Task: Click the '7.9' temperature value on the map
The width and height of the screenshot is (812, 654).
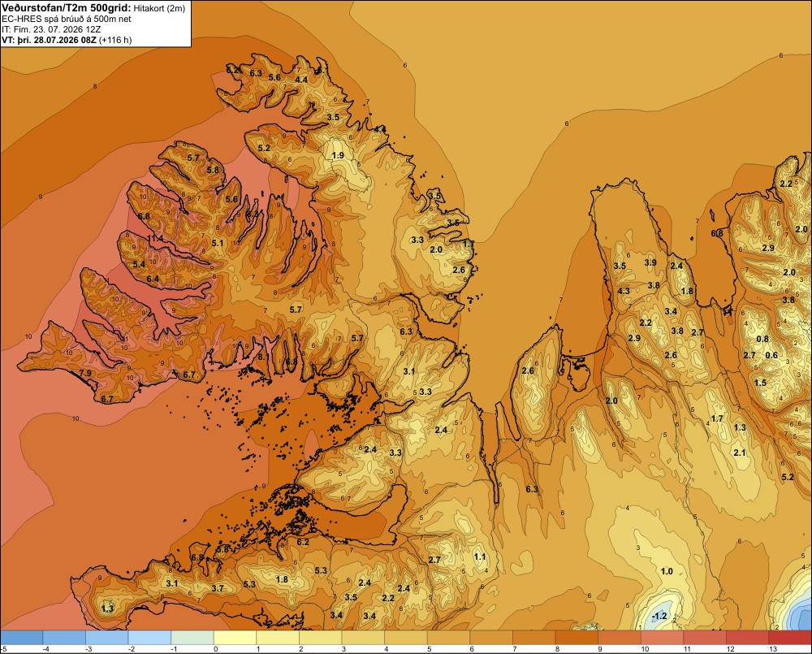Action: 85,373
